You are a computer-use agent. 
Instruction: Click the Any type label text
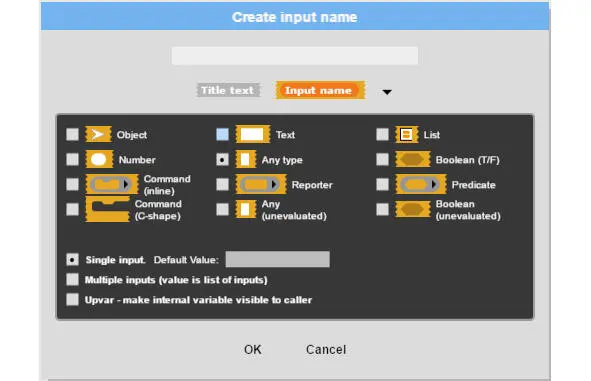click(x=282, y=160)
